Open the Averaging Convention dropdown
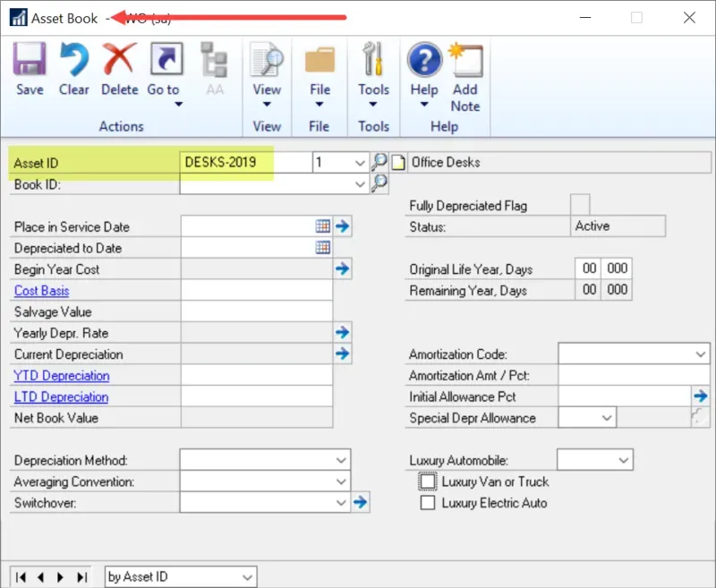 click(x=341, y=481)
